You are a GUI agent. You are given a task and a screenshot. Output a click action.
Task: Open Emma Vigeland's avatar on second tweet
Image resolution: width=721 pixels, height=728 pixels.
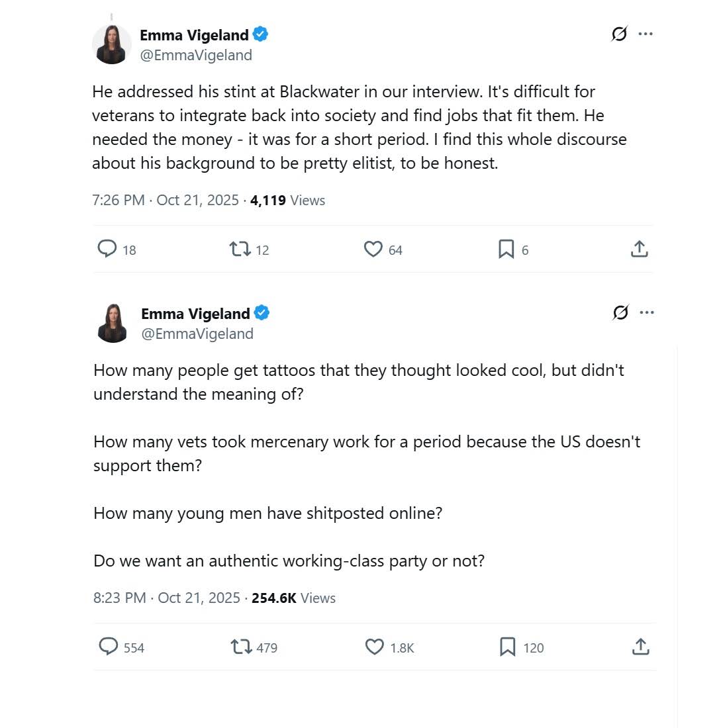click(113, 323)
